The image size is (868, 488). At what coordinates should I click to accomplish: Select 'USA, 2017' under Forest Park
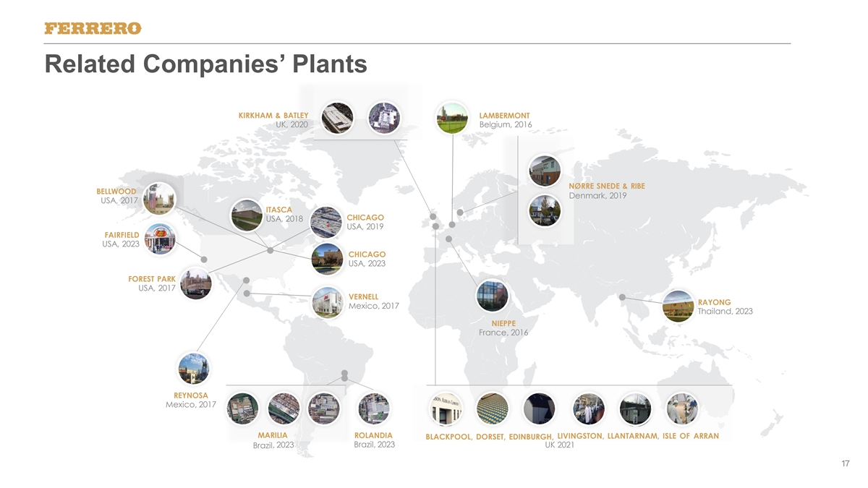point(156,289)
